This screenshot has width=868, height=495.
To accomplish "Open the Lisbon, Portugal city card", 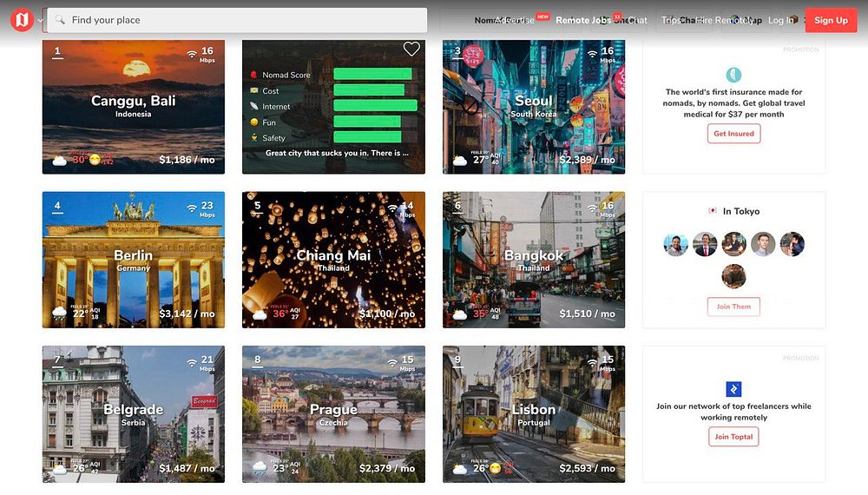I will point(534,414).
